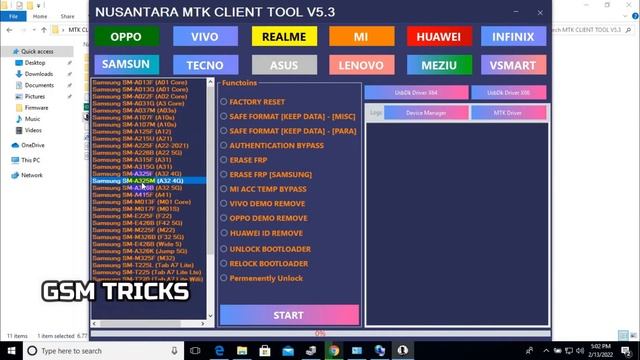Screen dimensions: 640x360
Task: Open the Windows Start menu
Action: 11,351
